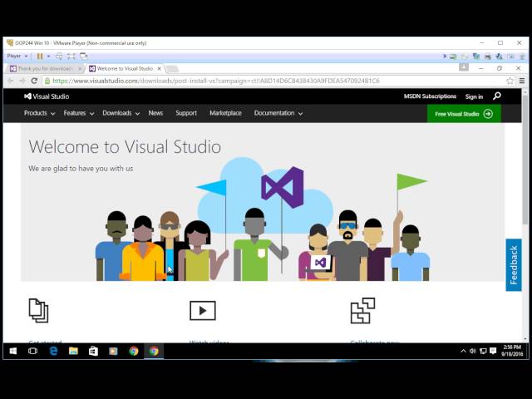This screenshot has width=532, height=399.
Task: Click the Get started documents icon
Action: [39, 310]
